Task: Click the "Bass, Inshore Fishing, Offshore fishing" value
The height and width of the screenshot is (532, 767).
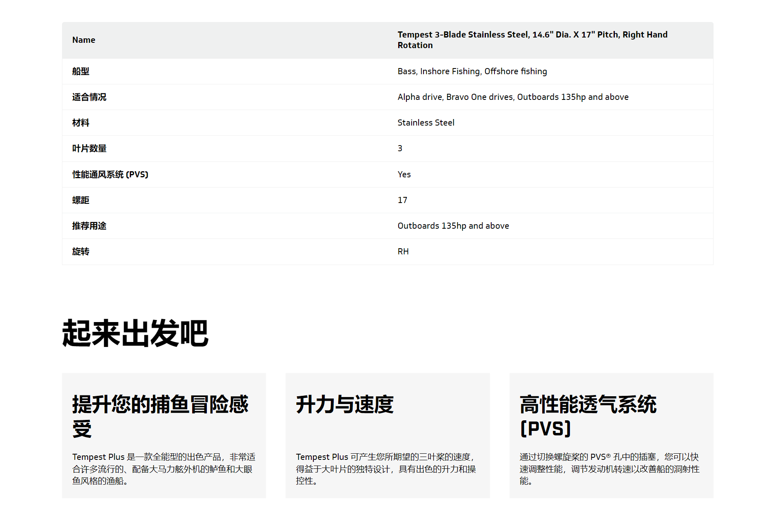Action: click(x=472, y=71)
